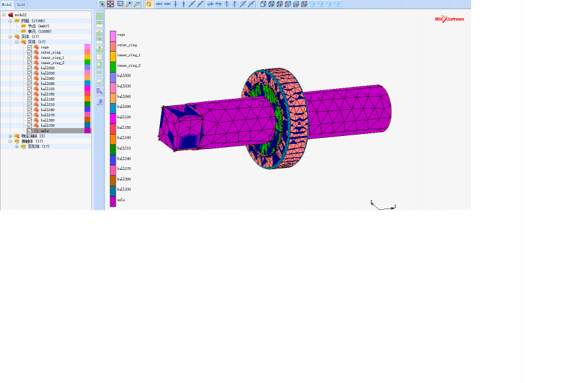Image resolution: width=588 pixels, height=383 pixels.
Task: Collapse the 接触体 (17) node
Action: pyautogui.click(x=10, y=141)
